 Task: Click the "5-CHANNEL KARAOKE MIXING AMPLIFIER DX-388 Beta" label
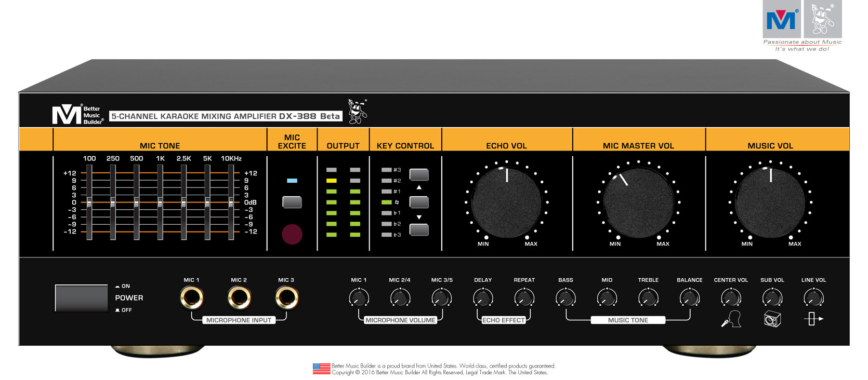pos(226,116)
